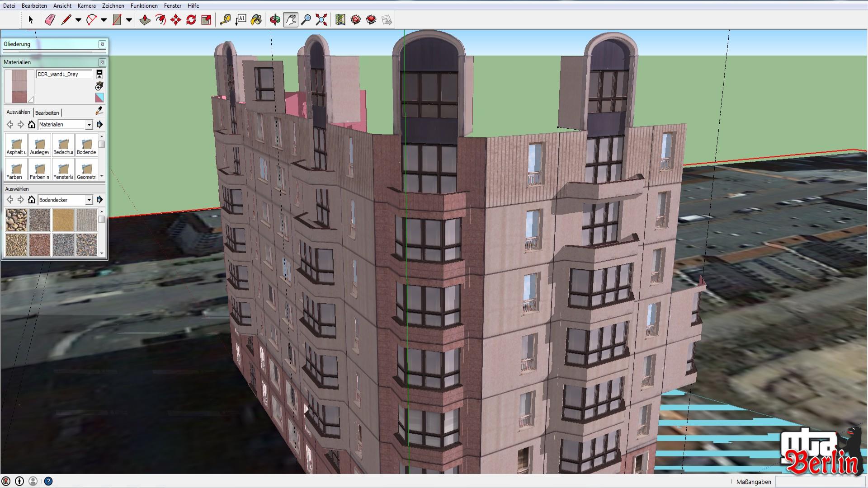868x488 pixels.
Task: Open Details menu of upper materials browser
Action: 100,124
